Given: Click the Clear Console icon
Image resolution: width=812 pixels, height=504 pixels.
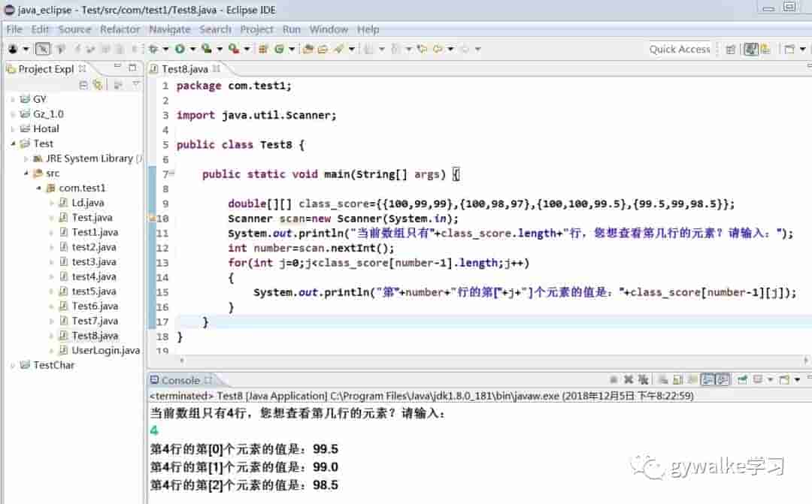Looking at the screenshot, I should coord(663,380).
